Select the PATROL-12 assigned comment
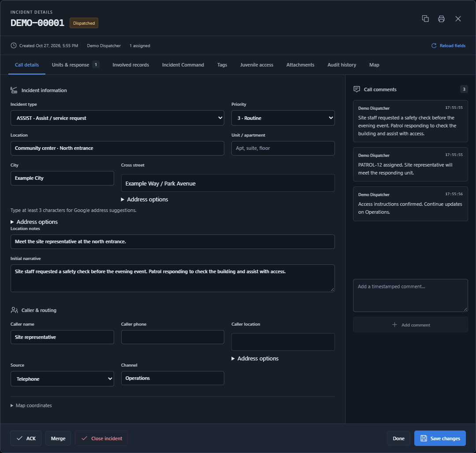The width and height of the screenshot is (476, 453). (410, 164)
